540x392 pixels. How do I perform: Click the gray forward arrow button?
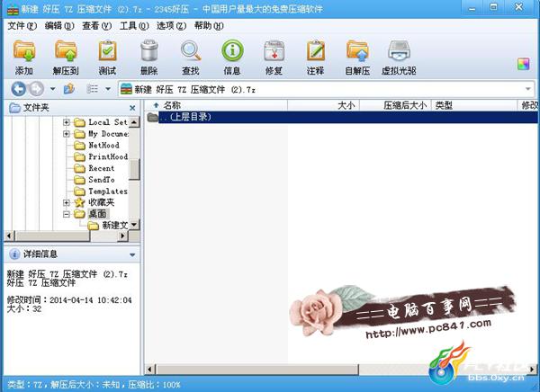[x=36, y=89]
